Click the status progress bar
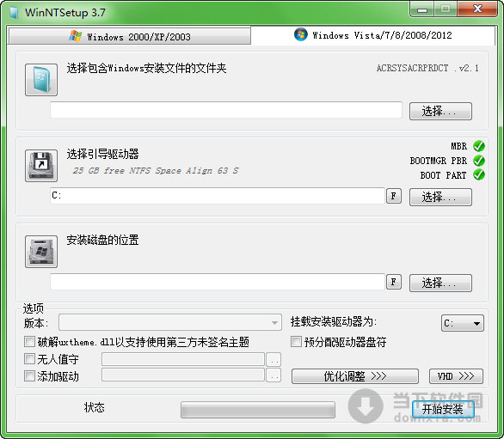 point(258,410)
